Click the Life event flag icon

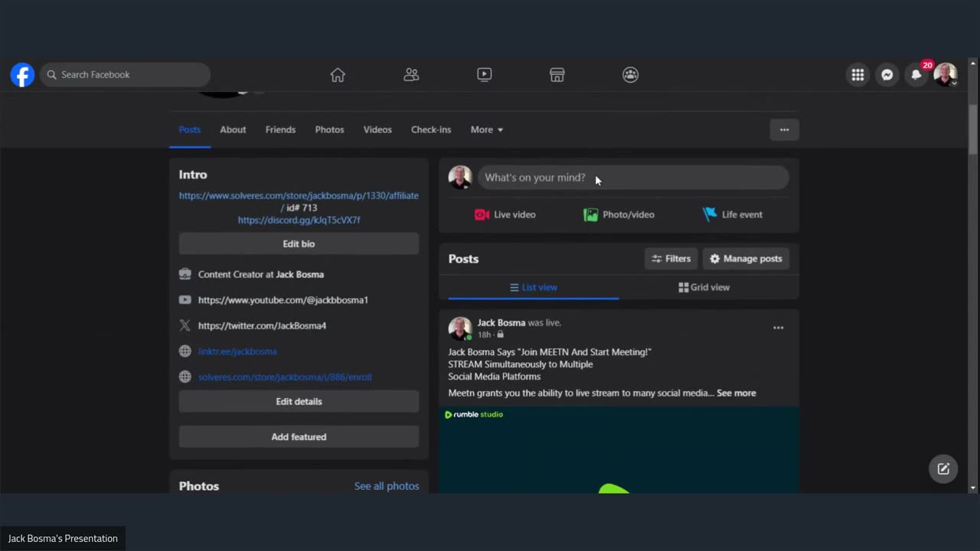click(x=710, y=214)
